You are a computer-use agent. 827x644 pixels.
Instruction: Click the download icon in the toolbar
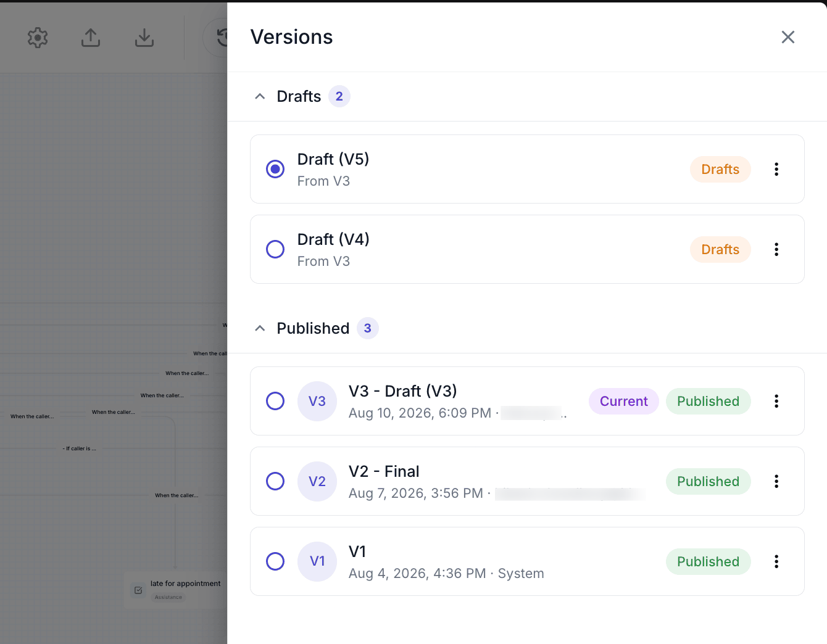(144, 38)
